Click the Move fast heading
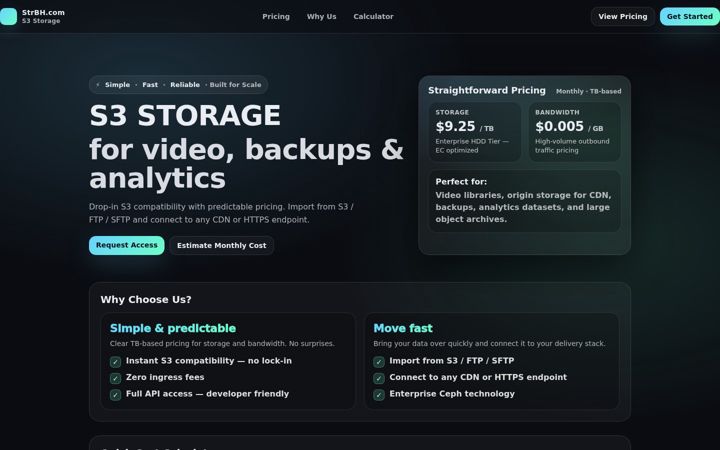 click(x=403, y=328)
